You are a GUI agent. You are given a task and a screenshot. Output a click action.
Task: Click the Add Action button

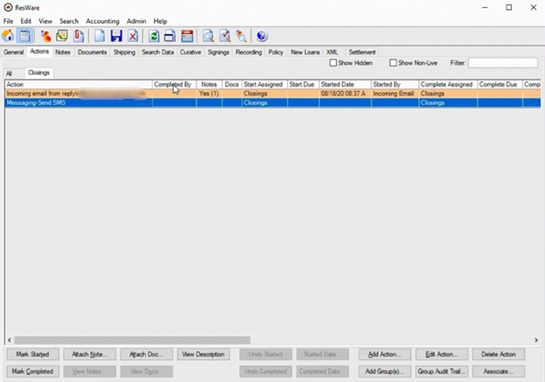click(x=385, y=354)
